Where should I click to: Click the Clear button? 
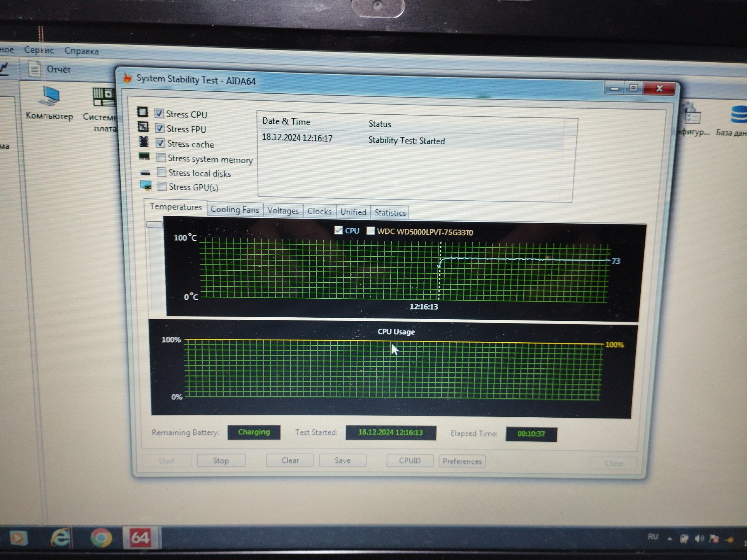point(290,460)
